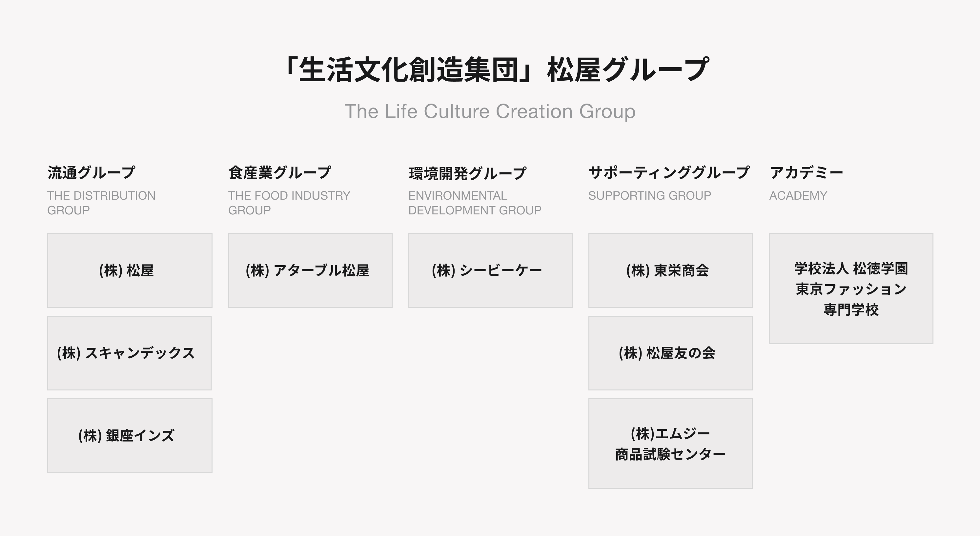Click the (株) 松屋友の会 box
This screenshot has width=980, height=536.
coord(670,353)
